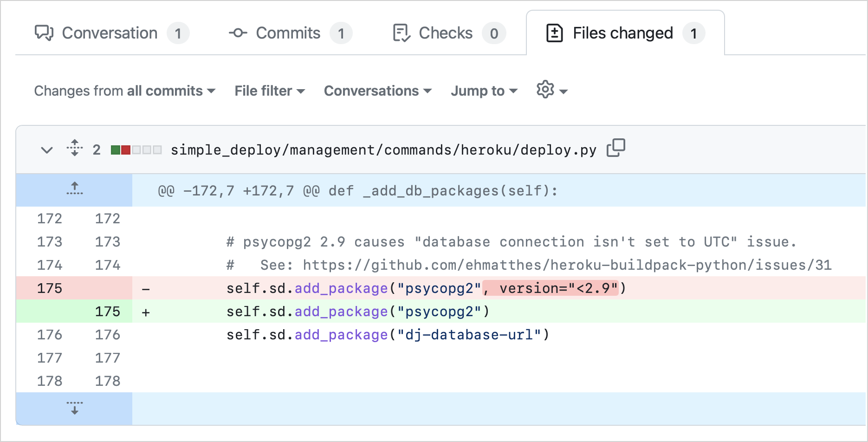Expand diff lines downward below line 178
Viewport: 868px width, 442px height.
coord(74,409)
